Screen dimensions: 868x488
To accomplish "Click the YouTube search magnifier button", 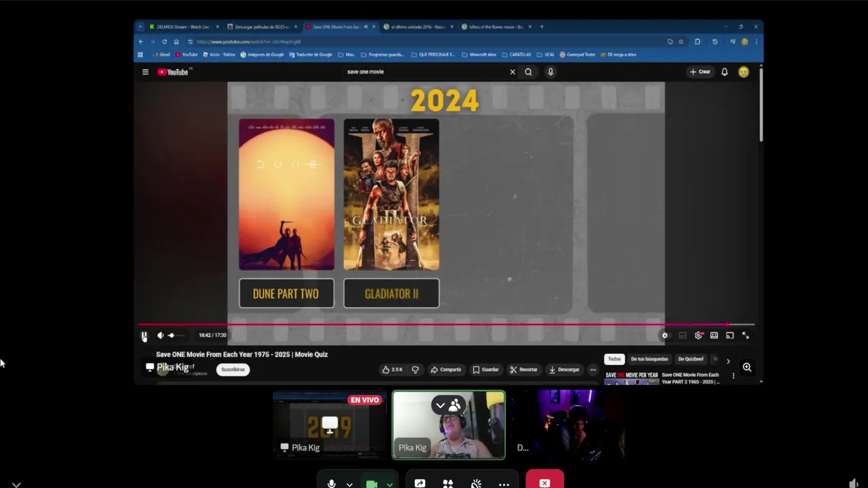I will pyautogui.click(x=528, y=72).
